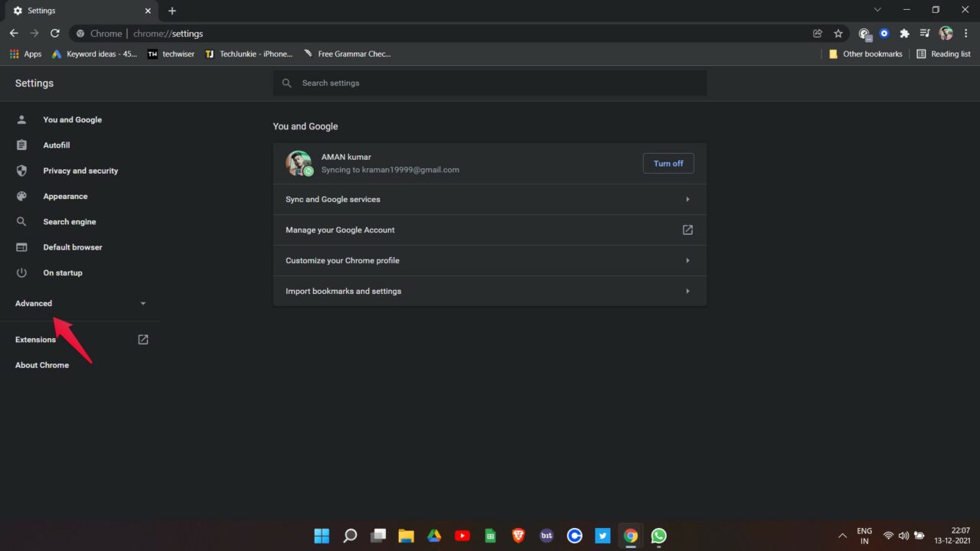This screenshot has height=551, width=980.
Task: Open the Free Grammar Check bookmark
Action: (348, 54)
